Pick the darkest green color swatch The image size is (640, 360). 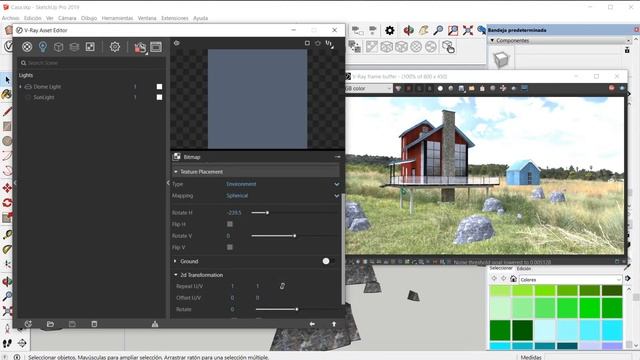pos(522,330)
